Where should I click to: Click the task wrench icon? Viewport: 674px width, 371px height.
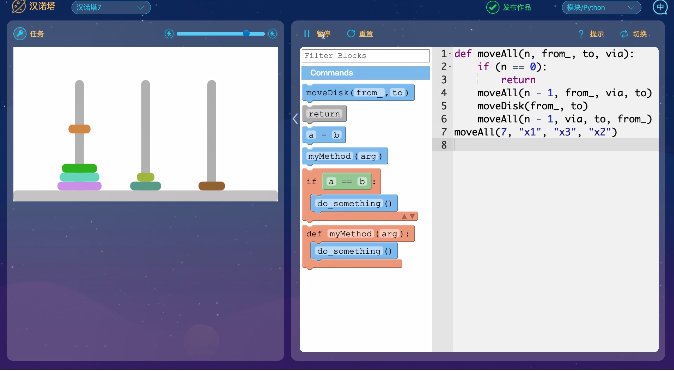point(20,34)
